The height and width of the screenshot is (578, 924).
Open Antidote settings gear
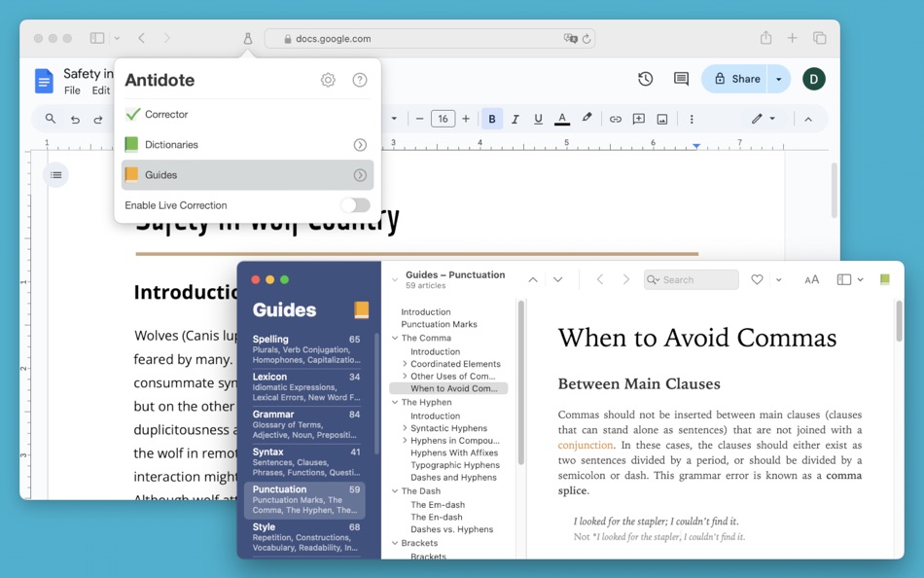pos(328,80)
